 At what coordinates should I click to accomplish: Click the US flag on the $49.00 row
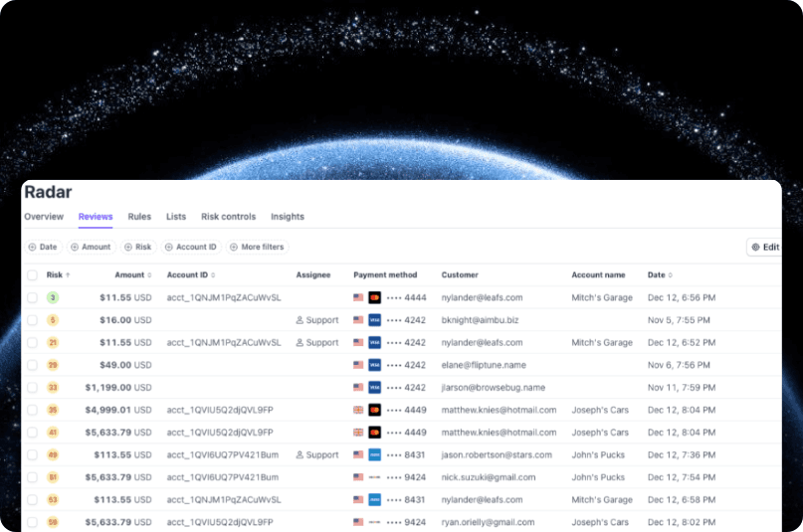[358, 365]
